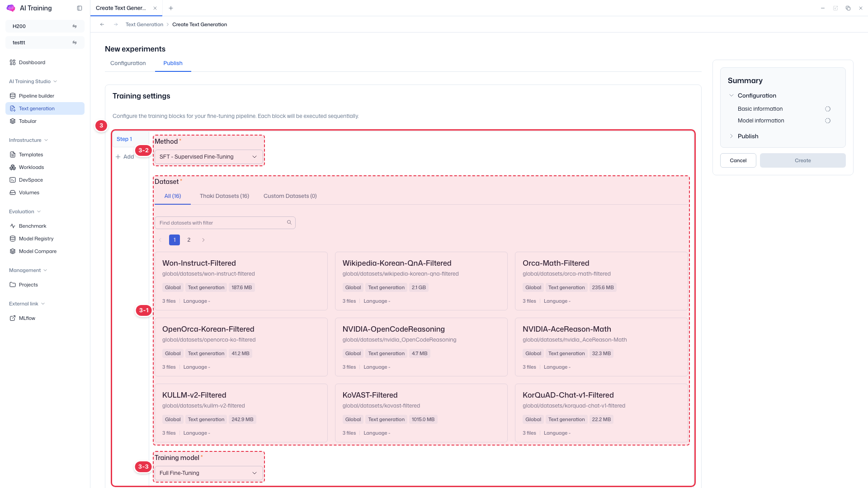This screenshot has height=488, width=868.
Task: Open Projects under Management
Action: coord(45,285)
